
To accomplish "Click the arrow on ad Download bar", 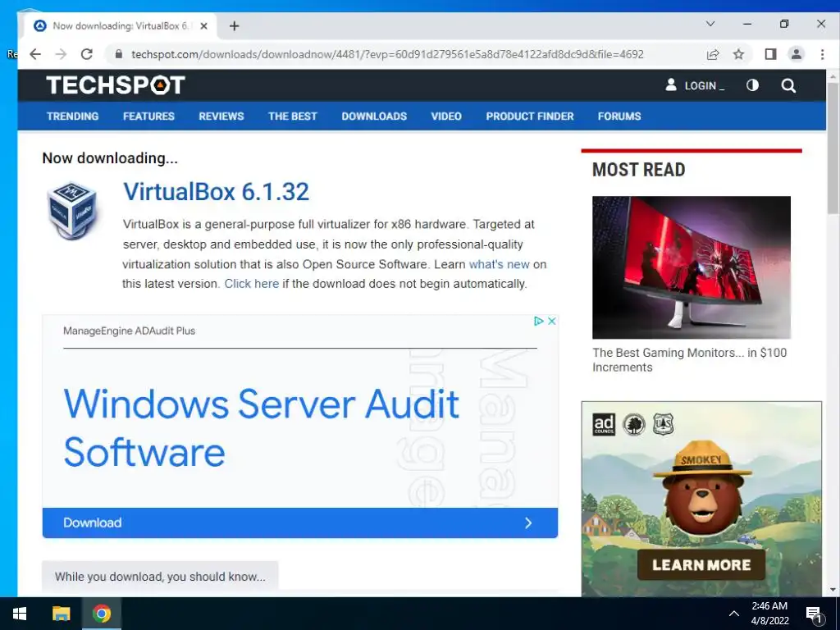I will [x=528, y=523].
